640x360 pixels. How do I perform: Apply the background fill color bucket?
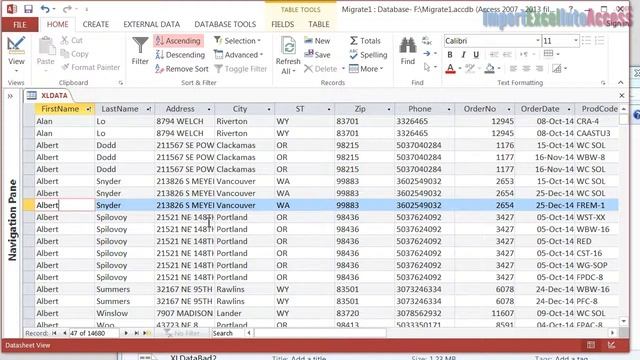[x=489, y=69]
